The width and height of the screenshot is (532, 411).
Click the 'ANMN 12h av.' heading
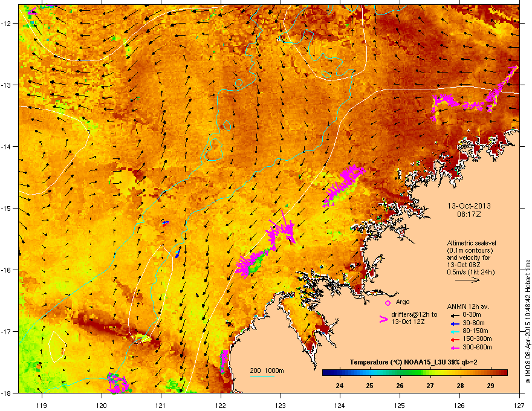468,307
